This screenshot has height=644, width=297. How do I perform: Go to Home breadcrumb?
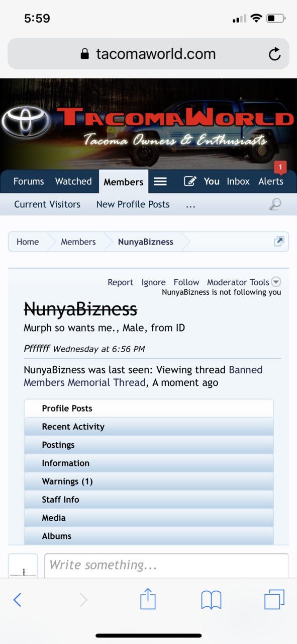coord(28,242)
